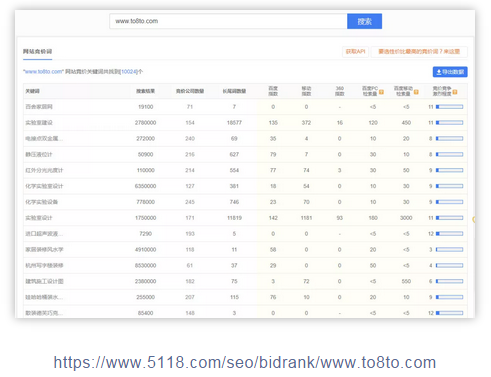Open keyword 实验室建设 in the table
Screen dimensions: 491x377
point(39,123)
